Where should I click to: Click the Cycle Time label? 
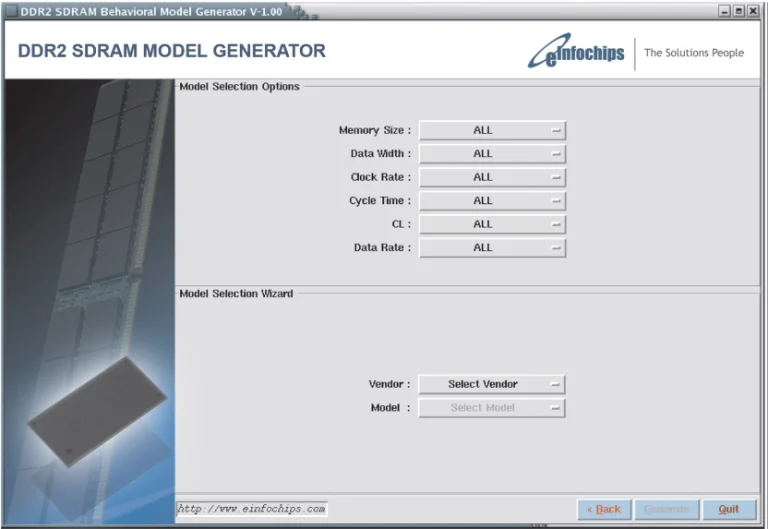click(x=380, y=201)
